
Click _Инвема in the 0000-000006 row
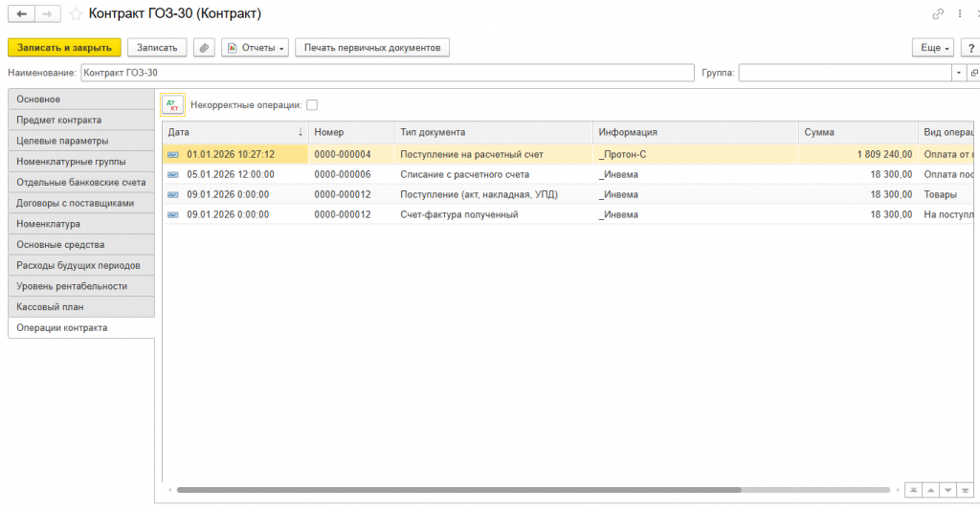tap(695, 174)
